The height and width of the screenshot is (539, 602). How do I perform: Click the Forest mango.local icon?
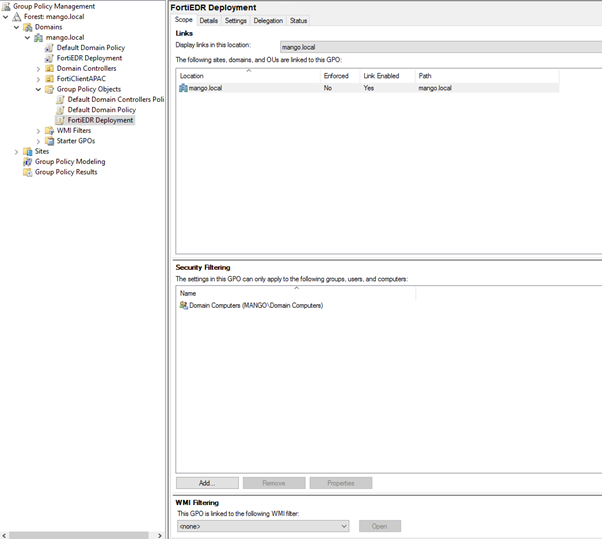click(x=17, y=17)
